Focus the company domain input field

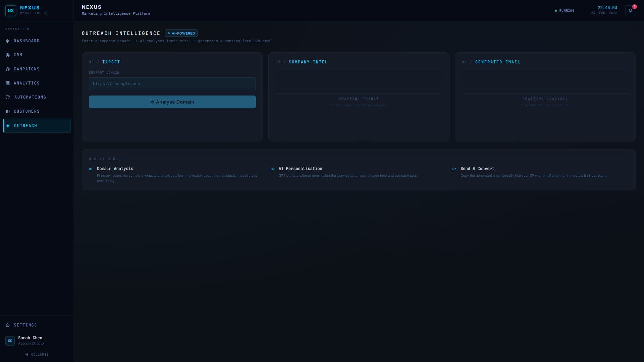click(172, 84)
